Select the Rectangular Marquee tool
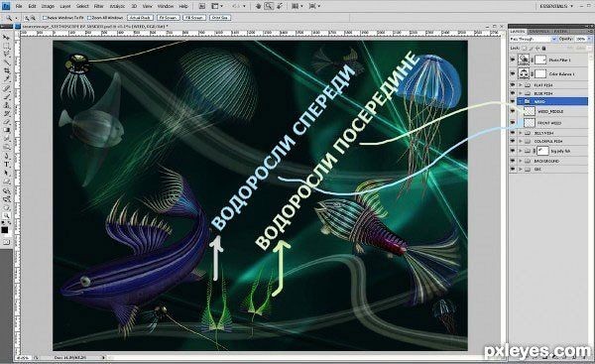Image resolution: width=595 pixels, height=364 pixels. [6, 46]
